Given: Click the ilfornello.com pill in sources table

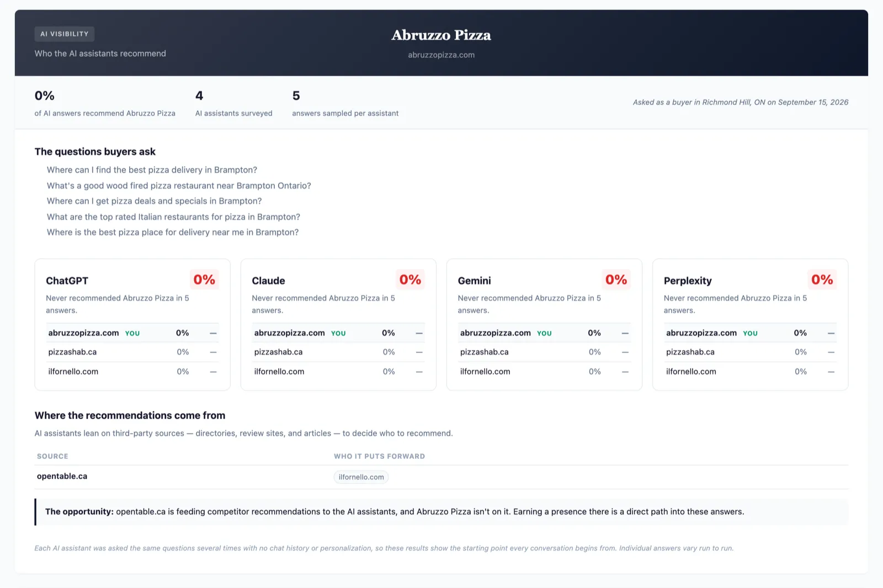Looking at the screenshot, I should 361,477.
